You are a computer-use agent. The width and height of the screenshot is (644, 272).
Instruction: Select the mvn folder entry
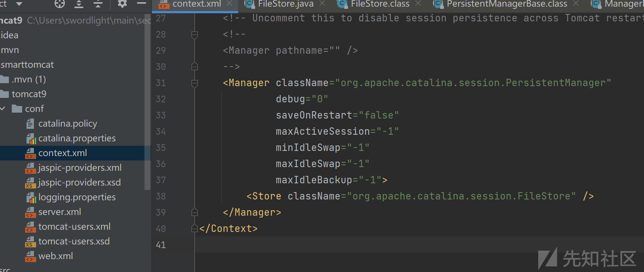10,50
